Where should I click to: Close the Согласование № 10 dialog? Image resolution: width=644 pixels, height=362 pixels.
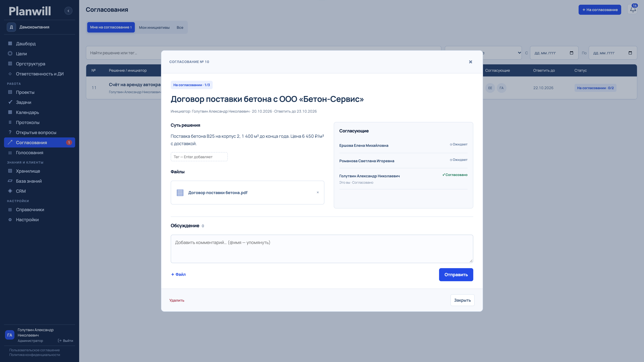(470, 62)
